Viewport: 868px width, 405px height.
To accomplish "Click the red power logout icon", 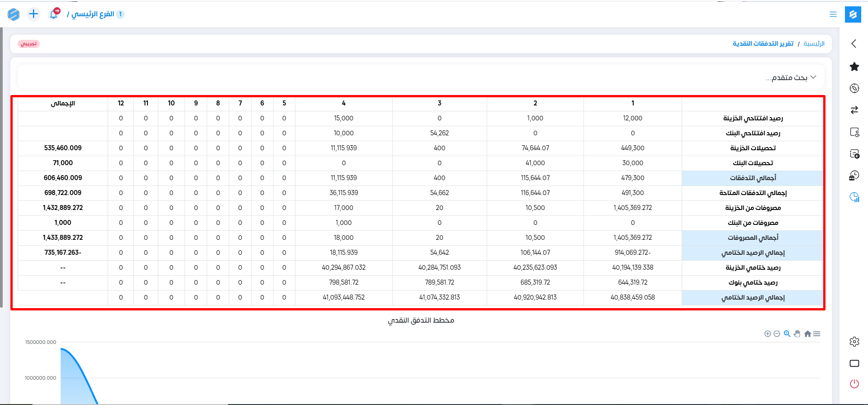I will (x=854, y=384).
